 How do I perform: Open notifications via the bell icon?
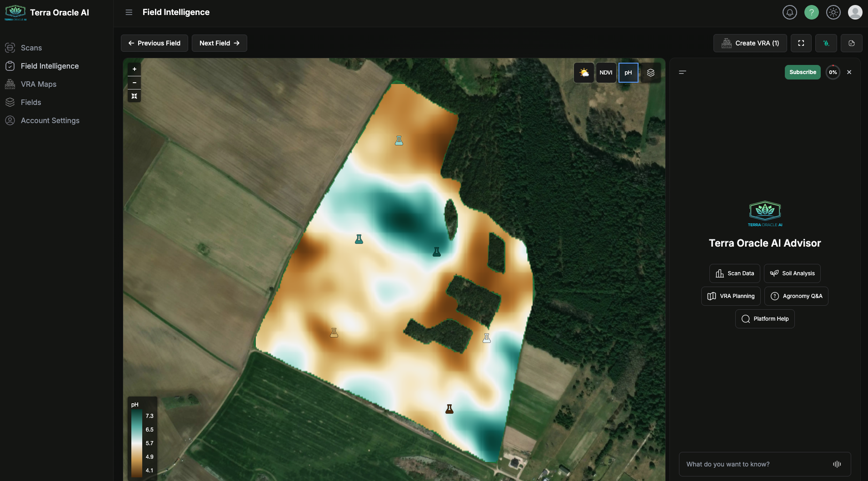[790, 12]
